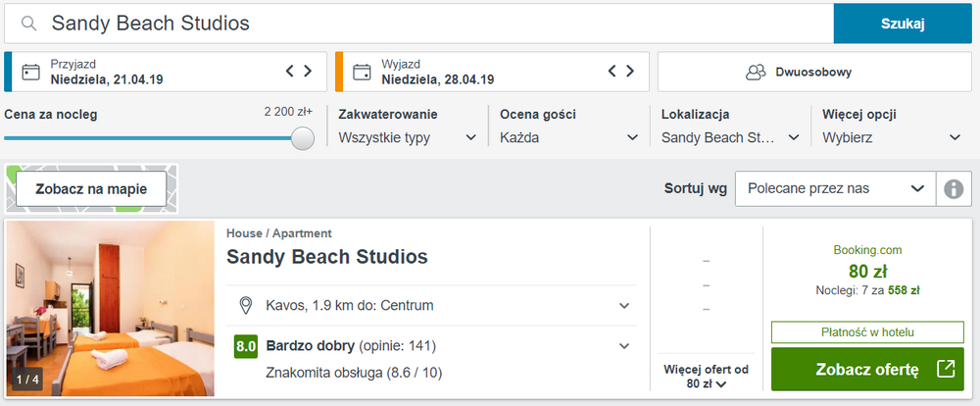The image size is (980, 406).
Task: Click the 1 / 4 photo counter
Action: (27, 380)
